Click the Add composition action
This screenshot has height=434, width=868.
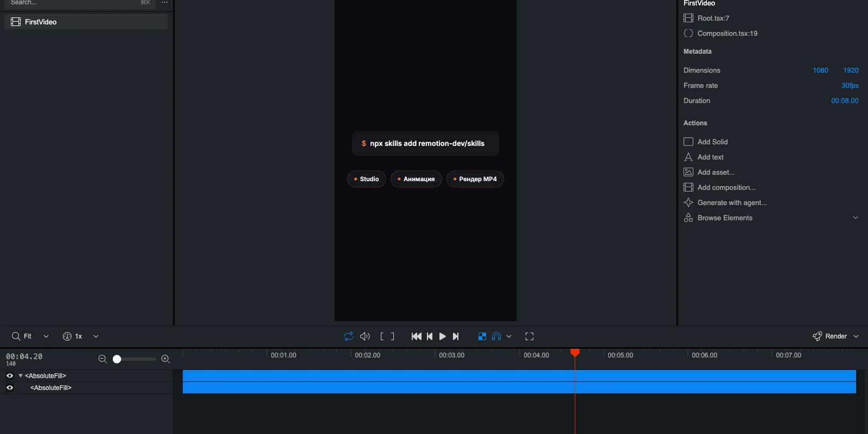click(719, 187)
